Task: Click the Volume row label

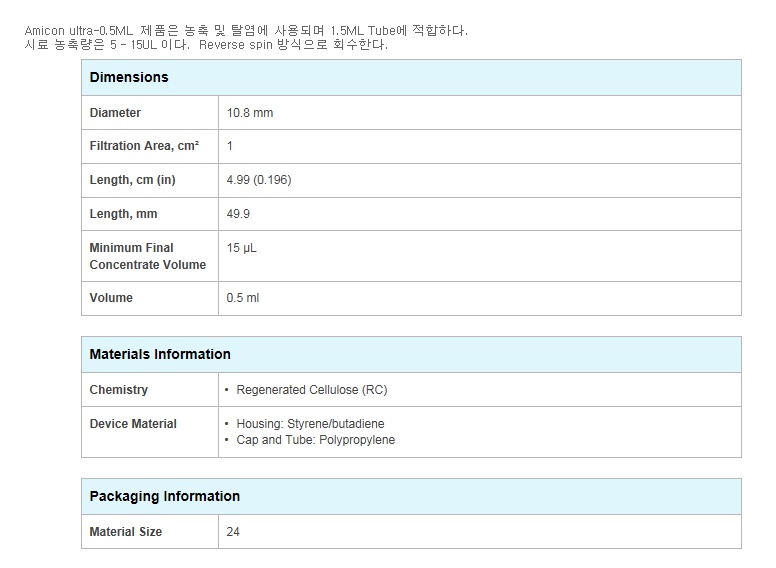Action: (111, 298)
